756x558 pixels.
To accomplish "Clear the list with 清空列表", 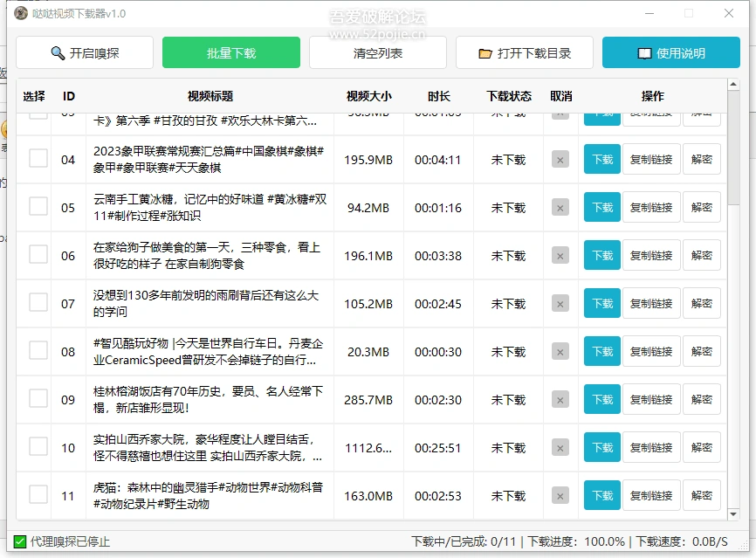I will [378, 53].
